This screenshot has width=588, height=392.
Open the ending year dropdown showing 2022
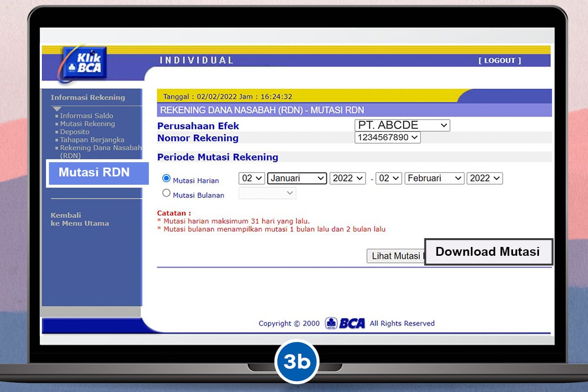coord(485,178)
